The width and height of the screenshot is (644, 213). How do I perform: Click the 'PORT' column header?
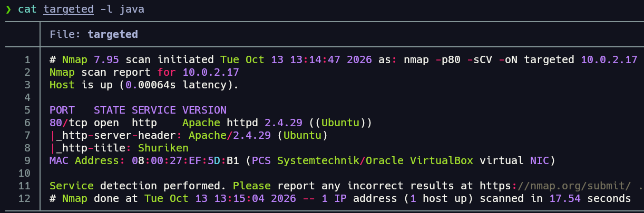pyautogui.click(x=62, y=110)
